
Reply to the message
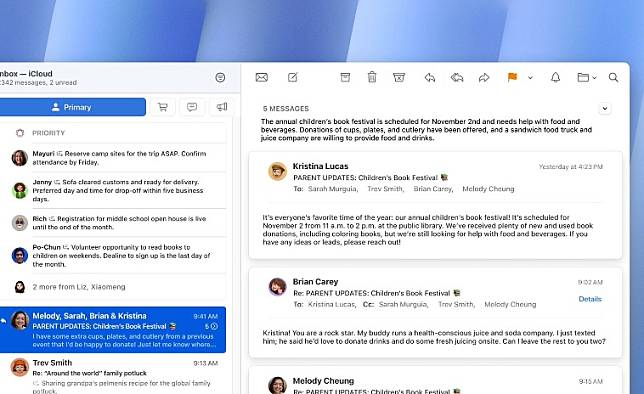pos(430,77)
